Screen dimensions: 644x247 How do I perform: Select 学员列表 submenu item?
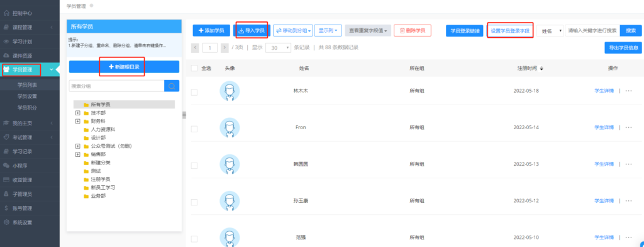pyautogui.click(x=28, y=85)
